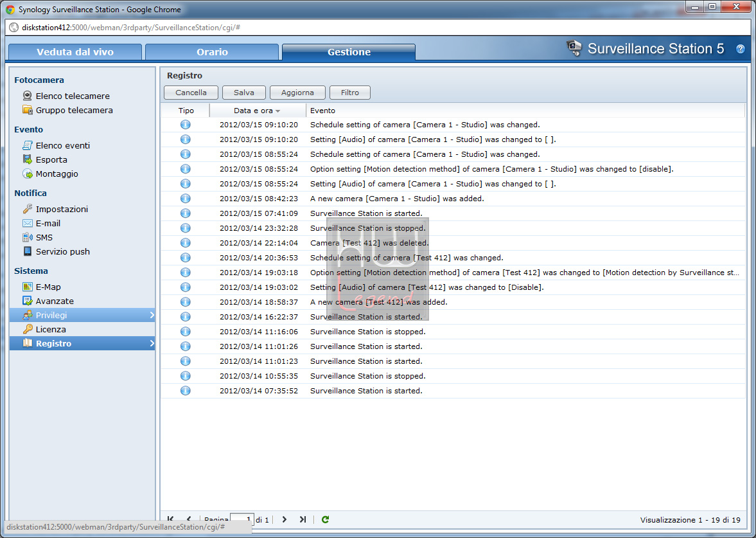Select the Gestione tab

coord(349,51)
